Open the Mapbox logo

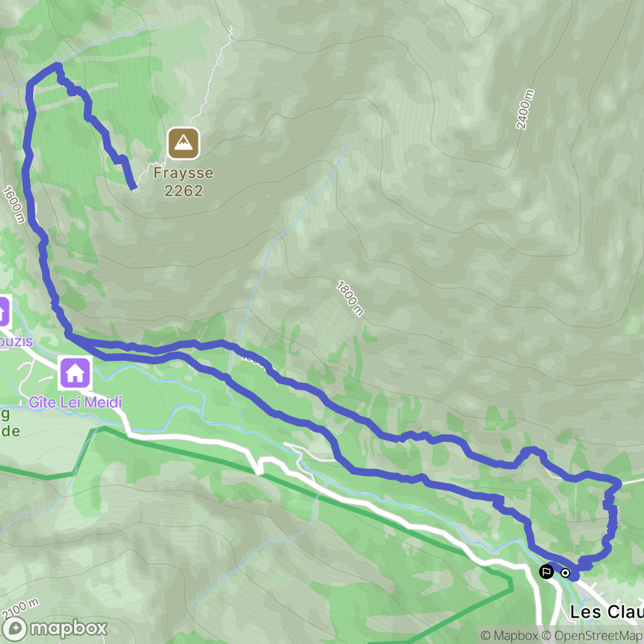(54, 629)
